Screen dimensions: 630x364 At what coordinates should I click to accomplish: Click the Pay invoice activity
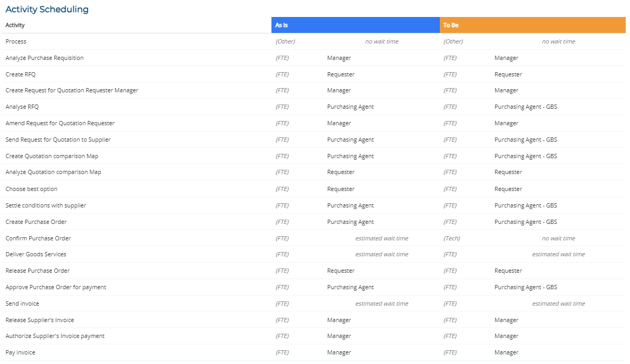(x=21, y=352)
